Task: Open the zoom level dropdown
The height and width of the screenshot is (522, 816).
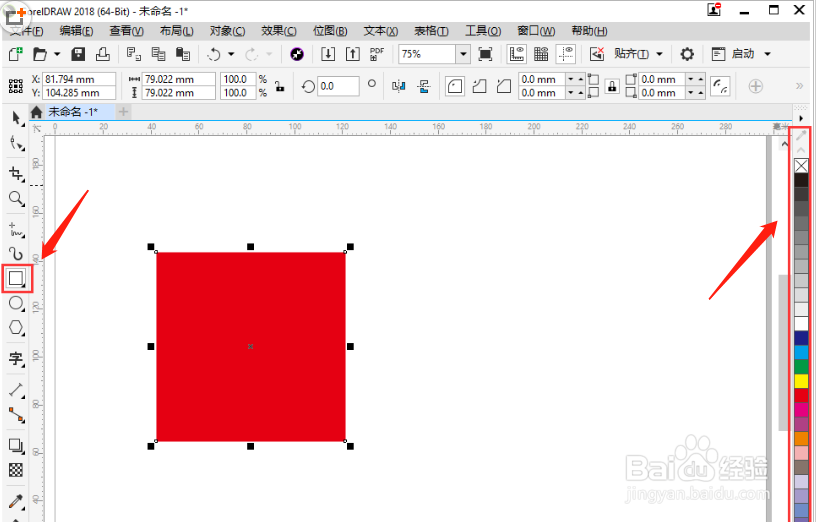Action: coord(463,54)
